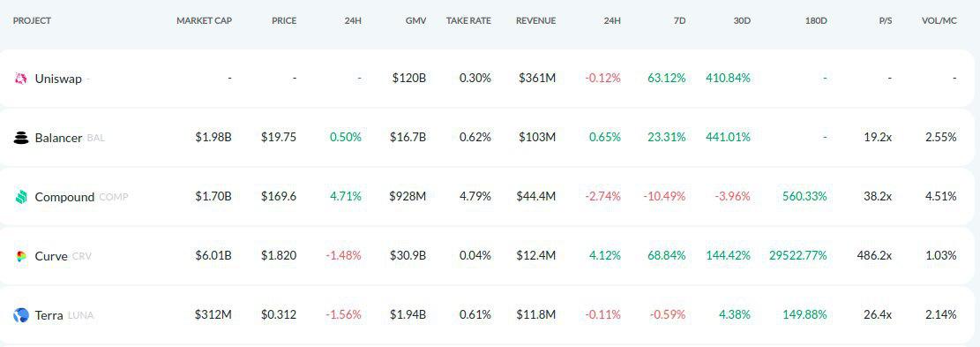Viewport: 980px width, 347px height.
Task: Click the Uniswap pink unicorn logo
Action: point(21,79)
